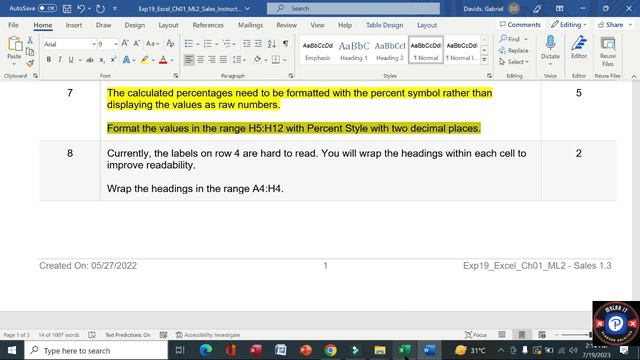Toggle align left paragraph button
Image resolution: width=640 pixels, height=360 pixels.
(x=189, y=60)
